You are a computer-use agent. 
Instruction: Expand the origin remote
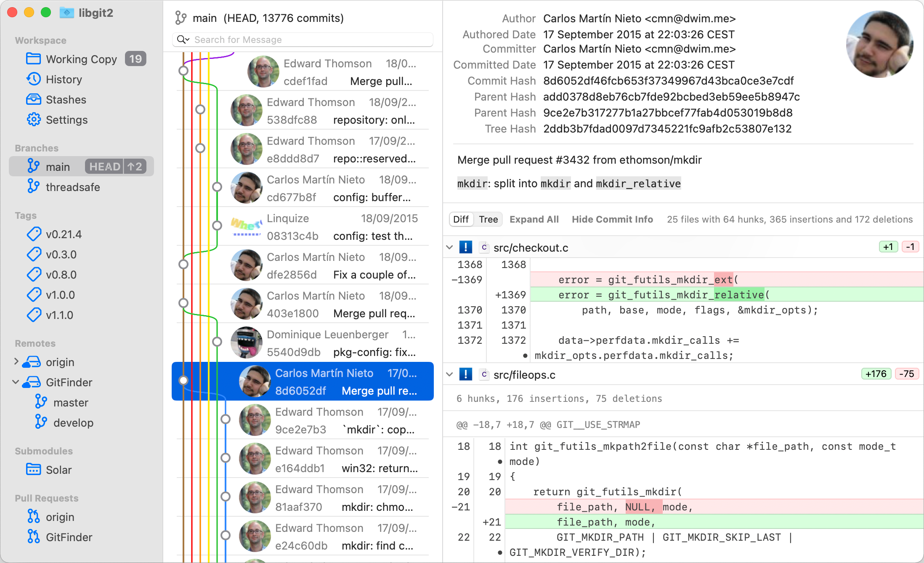click(x=16, y=361)
